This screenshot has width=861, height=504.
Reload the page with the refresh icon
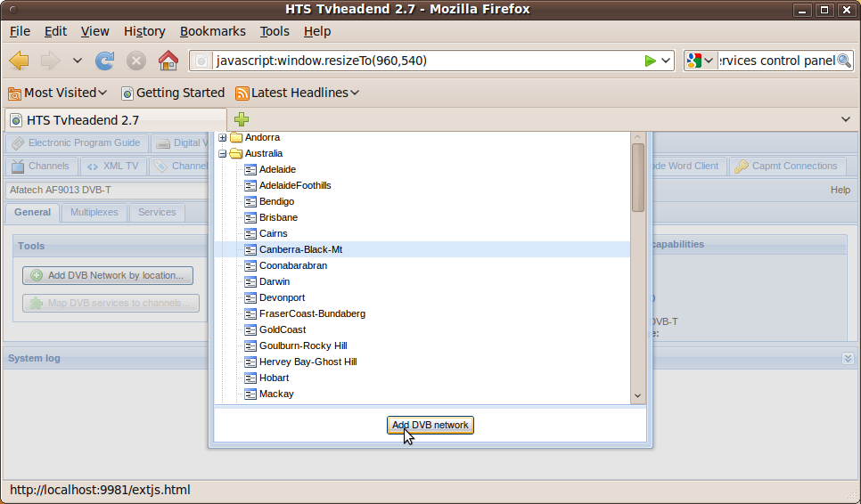tap(104, 61)
